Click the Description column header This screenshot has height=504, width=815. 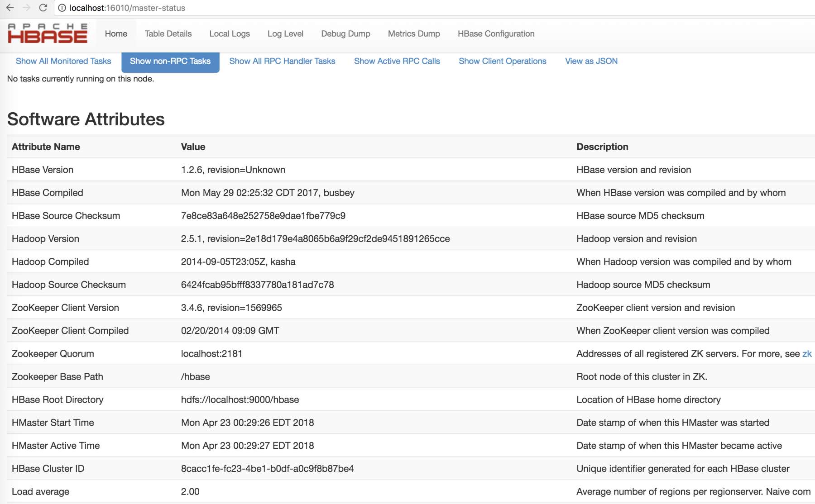point(602,147)
